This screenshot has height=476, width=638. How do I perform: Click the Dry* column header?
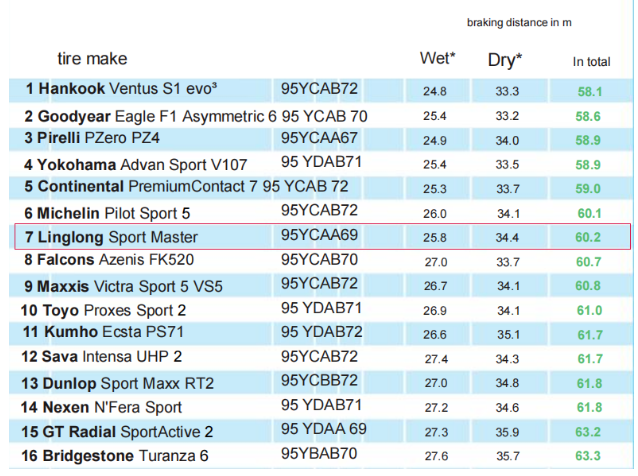click(505, 60)
